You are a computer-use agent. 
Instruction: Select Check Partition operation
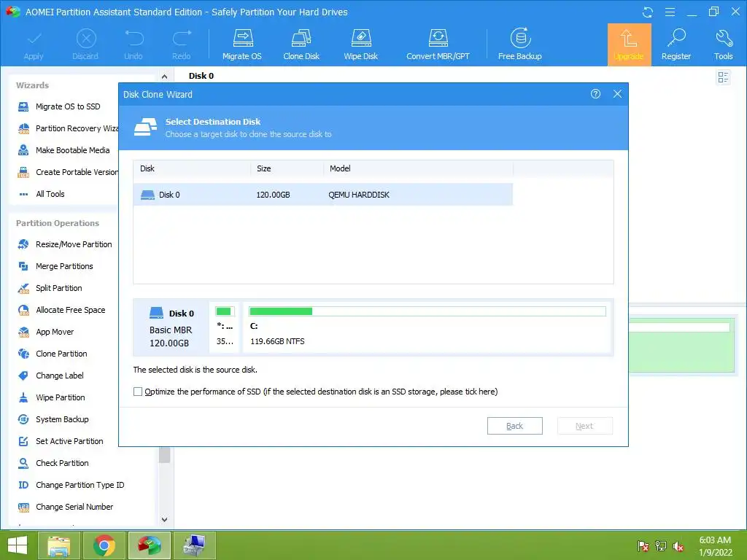[53, 463]
